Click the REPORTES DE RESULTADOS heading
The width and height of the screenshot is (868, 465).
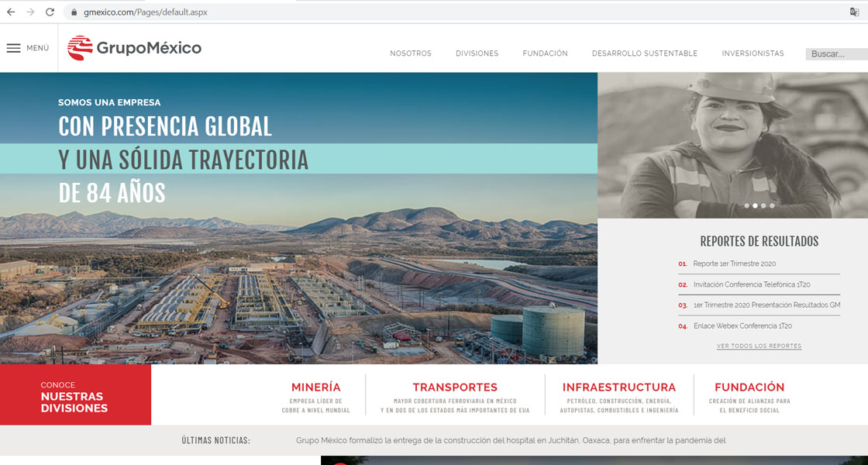[759, 241]
